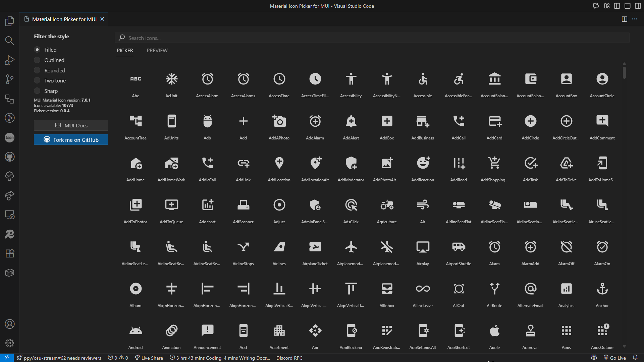Open the MUI Docs button
644x362 pixels.
pyautogui.click(x=71, y=125)
